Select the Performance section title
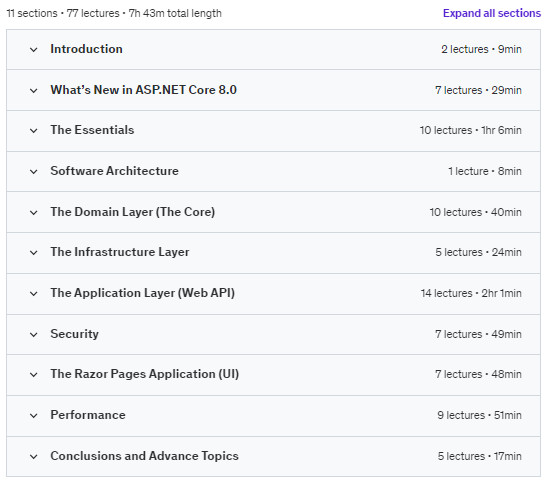 [x=88, y=415]
